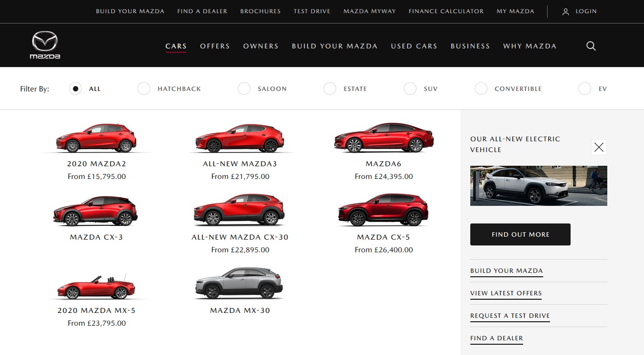
Task: Click the electric vehicle promo photo
Action: (x=538, y=186)
